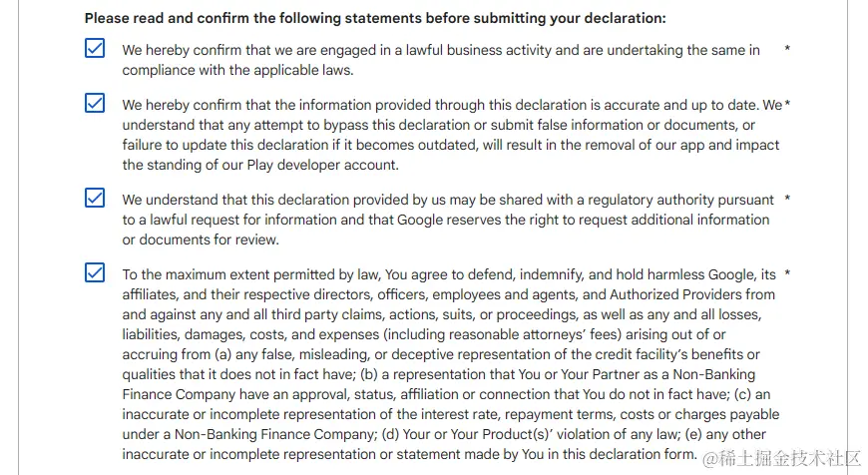The width and height of the screenshot is (868, 475).
Task: Uncheck the lawful business activity confirmation checkbox
Action: coord(95,48)
